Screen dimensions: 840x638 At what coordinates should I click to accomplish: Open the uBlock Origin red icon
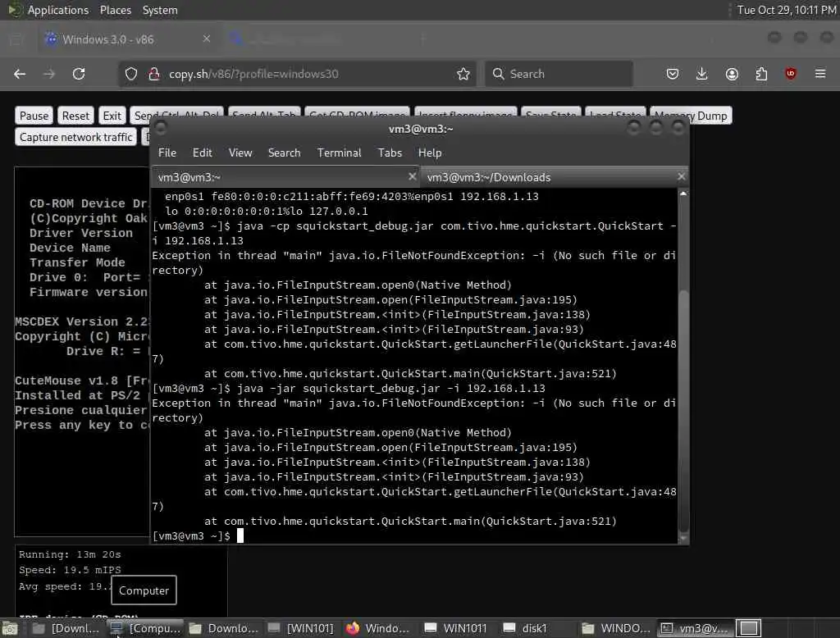click(x=790, y=74)
